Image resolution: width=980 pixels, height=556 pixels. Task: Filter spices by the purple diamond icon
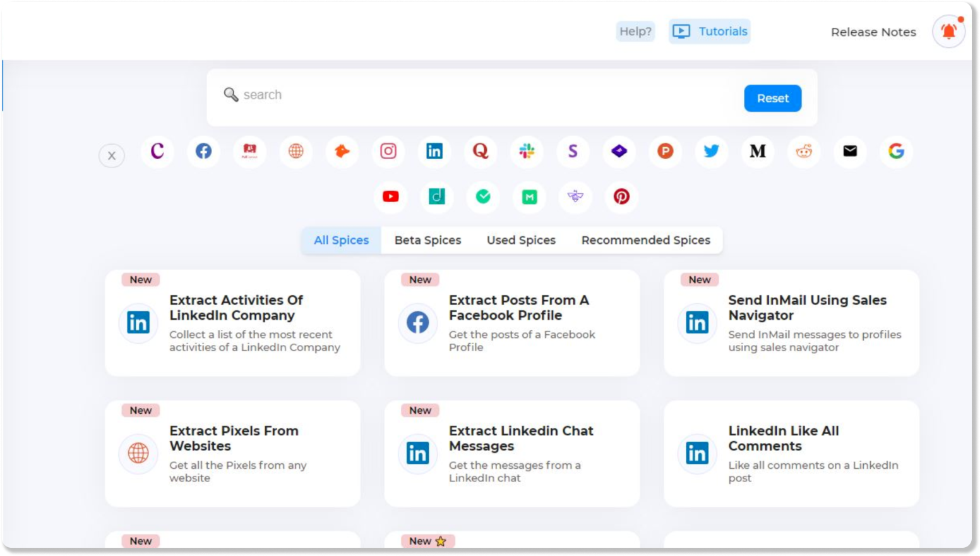(x=619, y=151)
